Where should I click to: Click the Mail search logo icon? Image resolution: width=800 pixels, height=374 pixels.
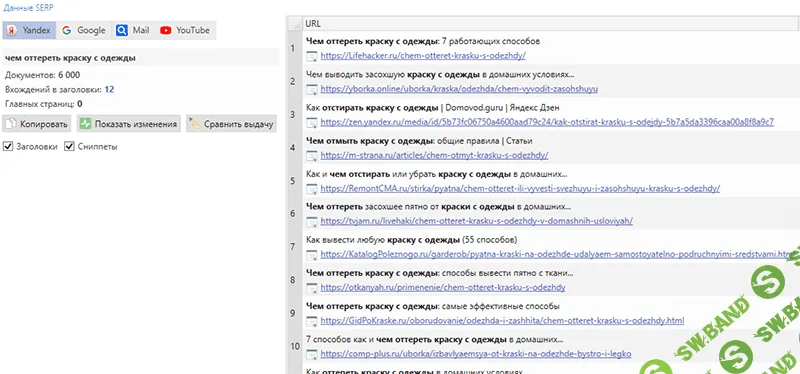[x=121, y=31]
